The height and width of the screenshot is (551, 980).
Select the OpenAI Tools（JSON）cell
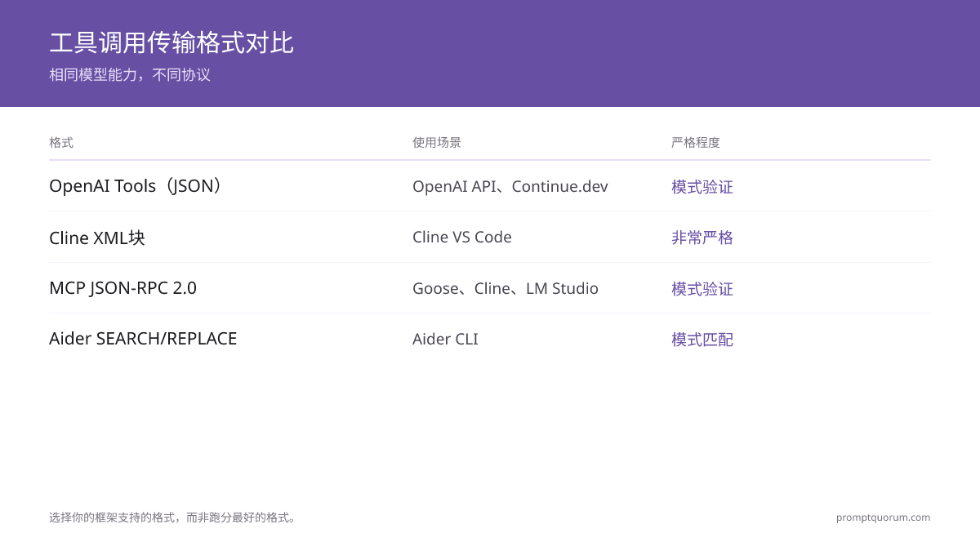pos(137,186)
